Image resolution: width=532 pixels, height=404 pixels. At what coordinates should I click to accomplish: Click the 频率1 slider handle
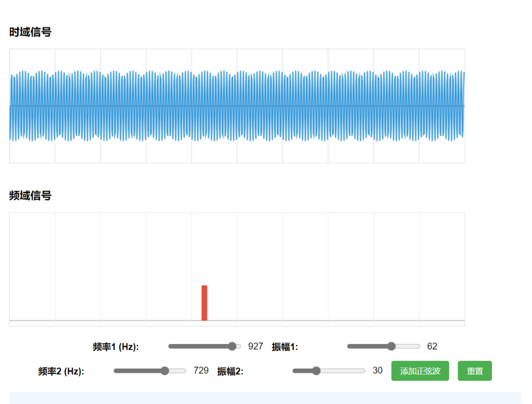(x=233, y=346)
